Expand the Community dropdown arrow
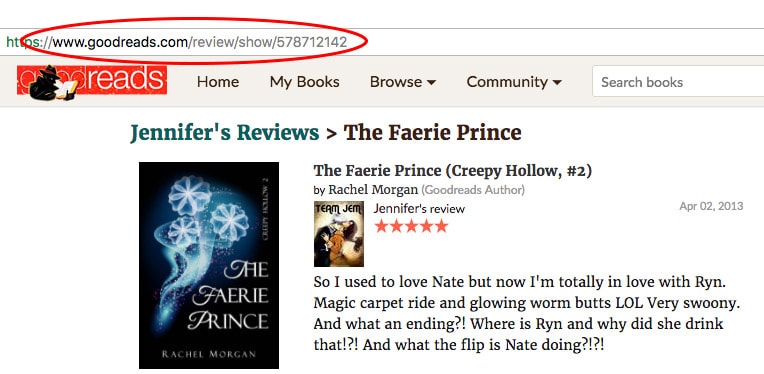Image resolution: width=764 pixels, height=374 pixels. point(557,83)
